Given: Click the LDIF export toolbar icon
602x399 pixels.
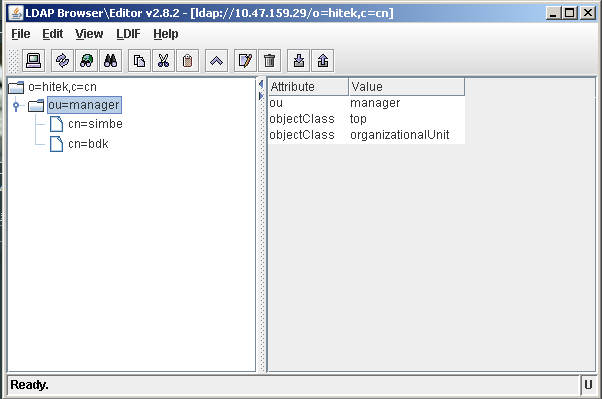Looking at the screenshot, I should coord(322,61).
